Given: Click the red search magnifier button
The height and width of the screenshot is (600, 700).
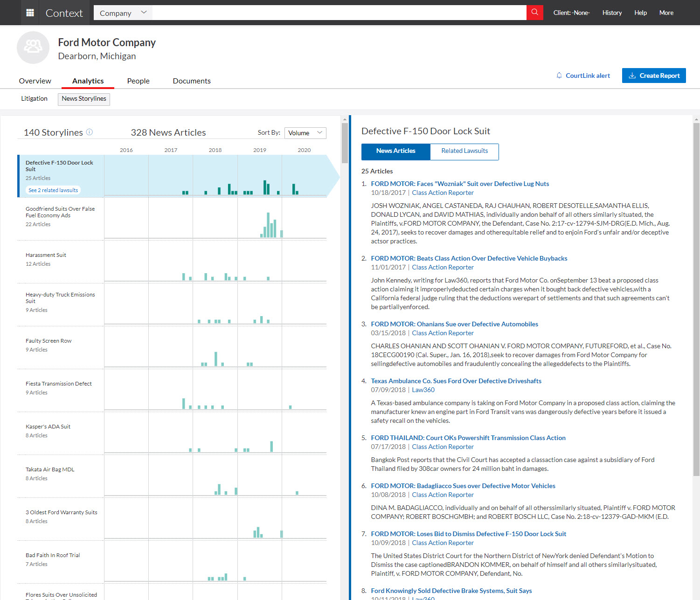Looking at the screenshot, I should [534, 13].
